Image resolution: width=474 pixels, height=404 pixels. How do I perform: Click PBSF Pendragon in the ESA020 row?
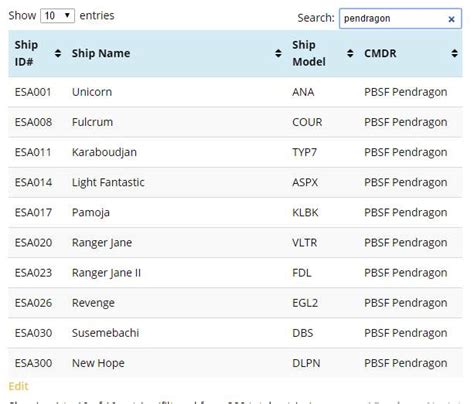coord(406,243)
